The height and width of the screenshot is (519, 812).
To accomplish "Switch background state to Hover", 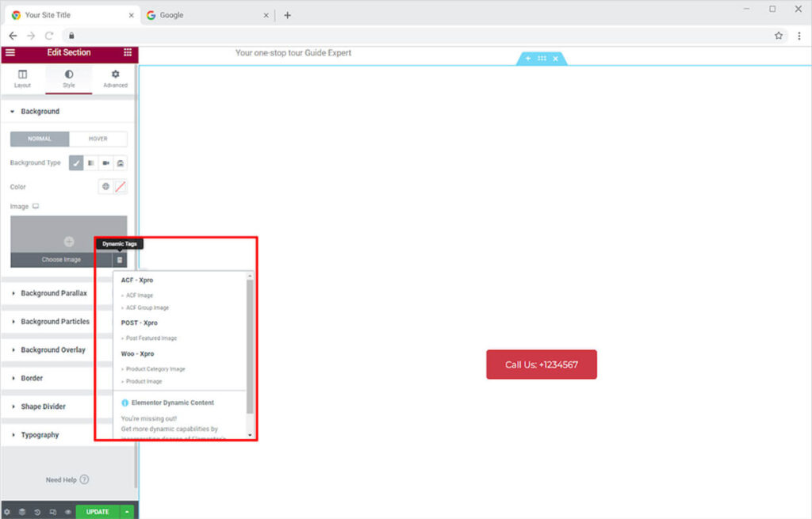I will click(98, 139).
